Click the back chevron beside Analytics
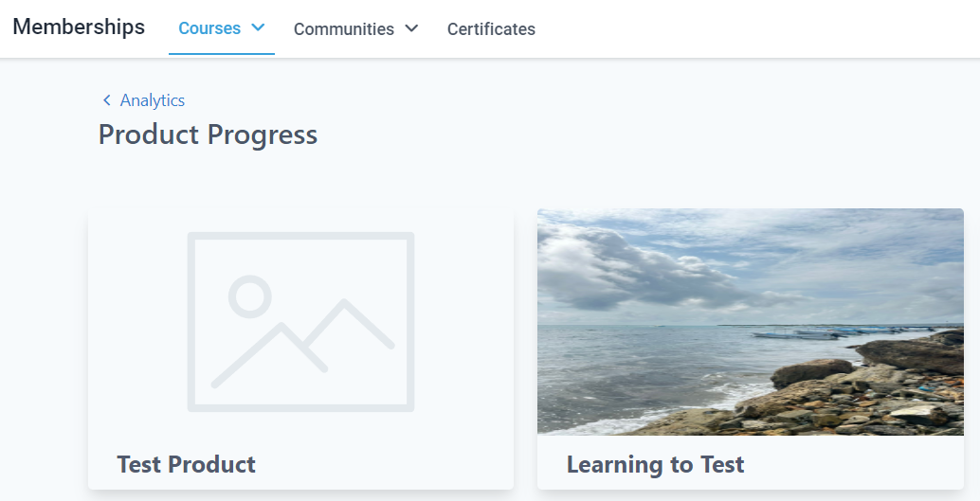The image size is (980, 501). tap(107, 100)
